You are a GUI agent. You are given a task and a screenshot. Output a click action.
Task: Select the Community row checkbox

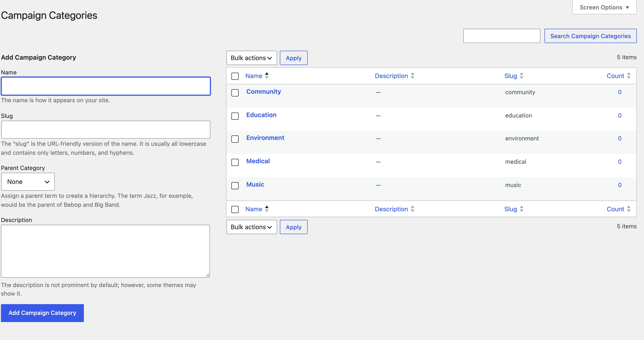click(x=235, y=93)
